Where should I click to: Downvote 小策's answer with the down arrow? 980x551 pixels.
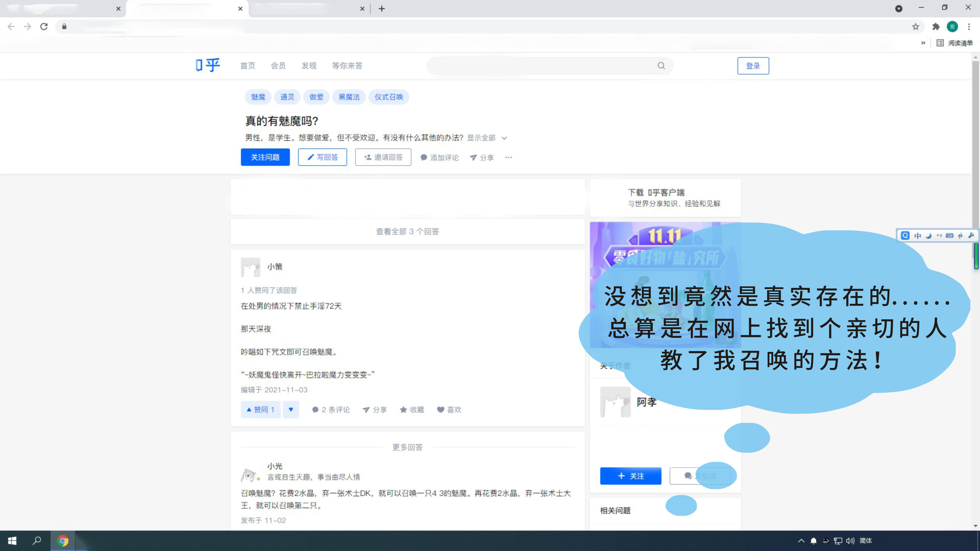[291, 409]
